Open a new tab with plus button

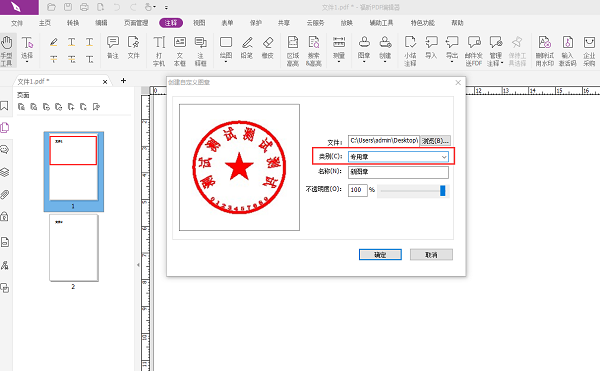[123, 80]
